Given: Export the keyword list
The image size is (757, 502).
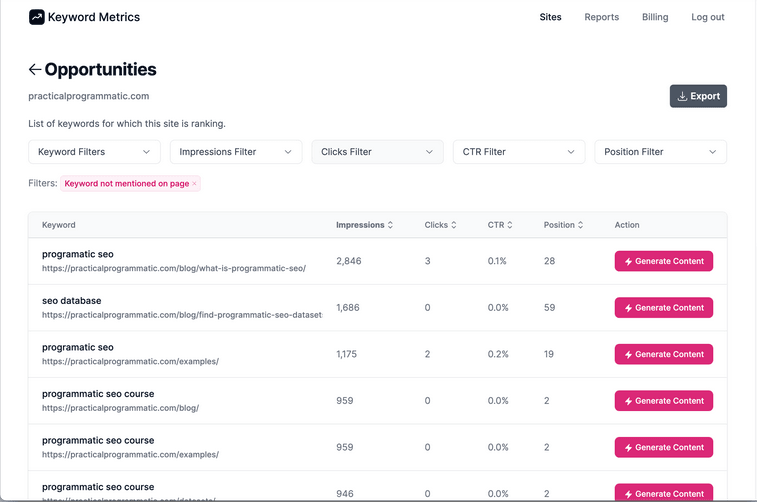Looking at the screenshot, I should tap(698, 96).
